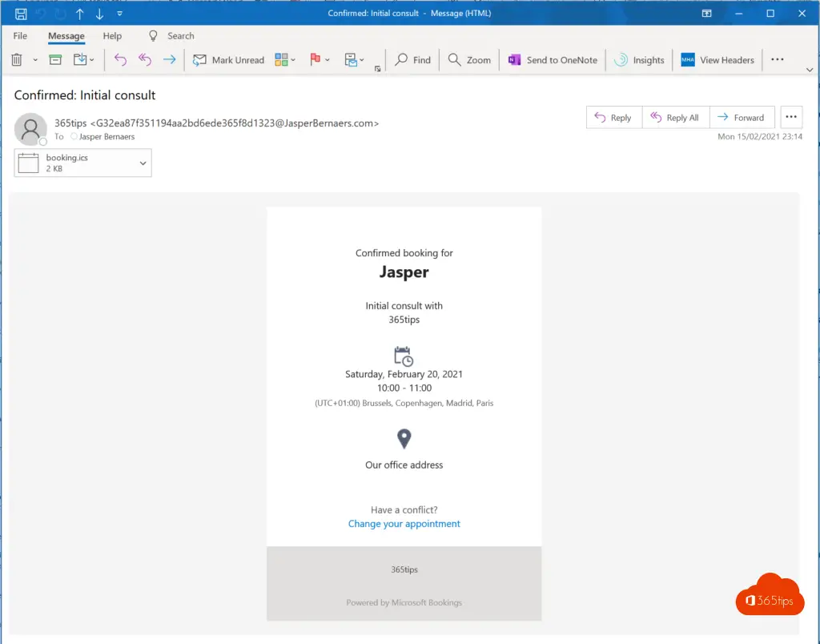Click recipient Jasper Bernaers

click(107, 136)
